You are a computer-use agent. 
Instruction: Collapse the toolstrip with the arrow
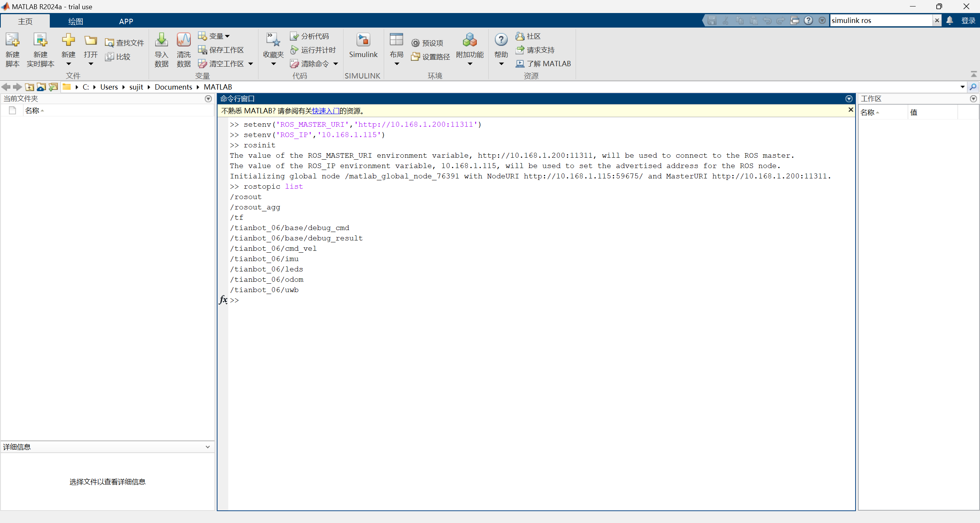[x=973, y=74]
